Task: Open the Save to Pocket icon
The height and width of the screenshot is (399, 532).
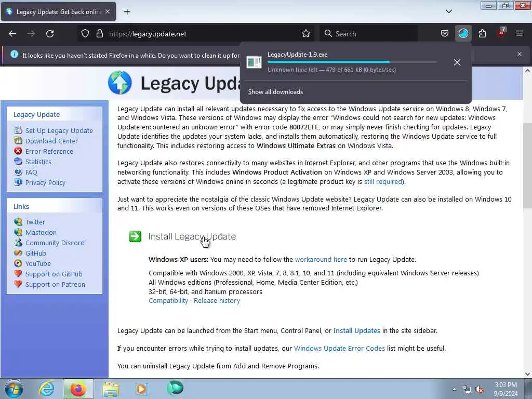Action: [x=445, y=34]
